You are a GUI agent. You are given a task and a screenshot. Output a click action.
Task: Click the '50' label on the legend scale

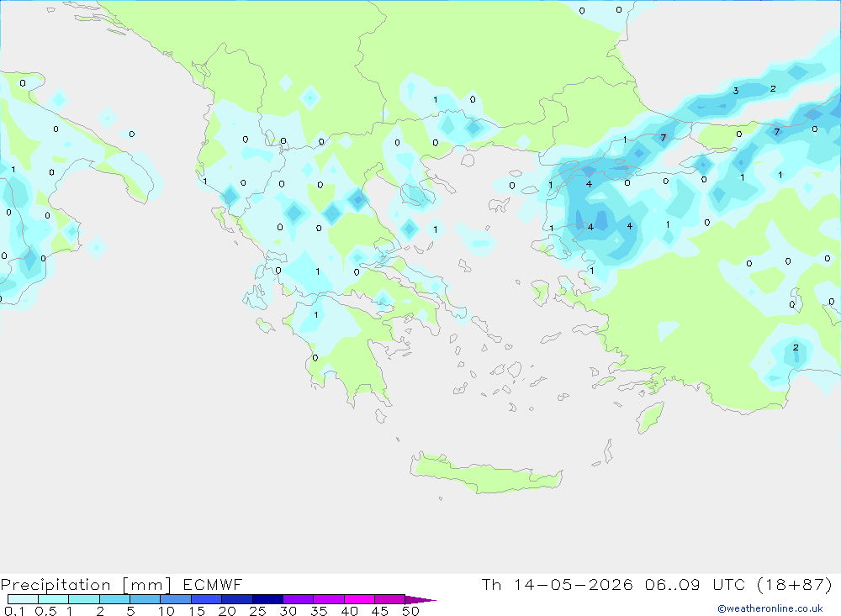(x=410, y=611)
